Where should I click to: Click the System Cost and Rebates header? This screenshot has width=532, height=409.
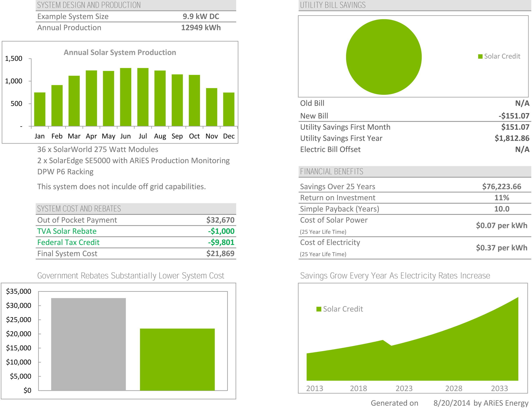(79, 209)
